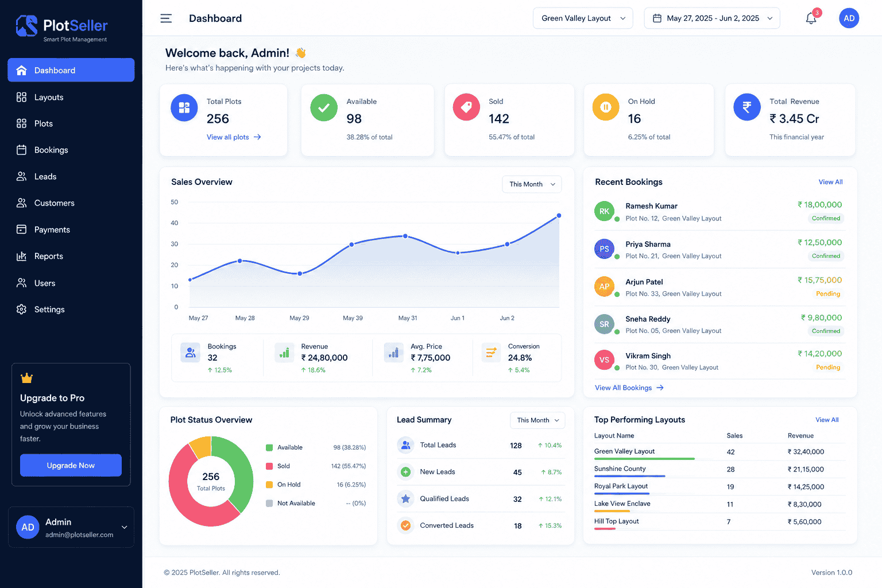Click the Conversion icon
Viewport: 882px width, 588px height.
(x=491, y=353)
